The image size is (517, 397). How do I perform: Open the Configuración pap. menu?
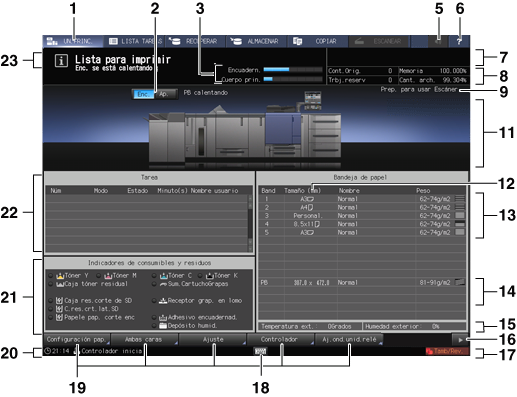[77, 340]
